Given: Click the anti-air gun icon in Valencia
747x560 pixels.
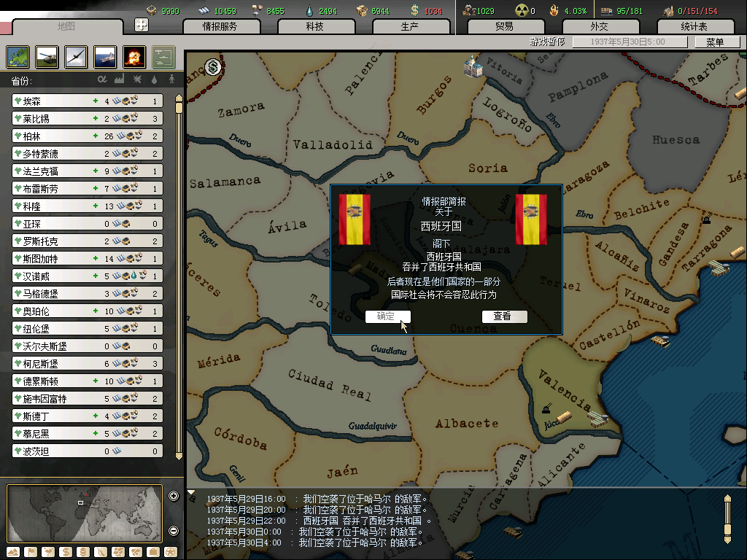Looking at the screenshot, I should (x=547, y=408).
